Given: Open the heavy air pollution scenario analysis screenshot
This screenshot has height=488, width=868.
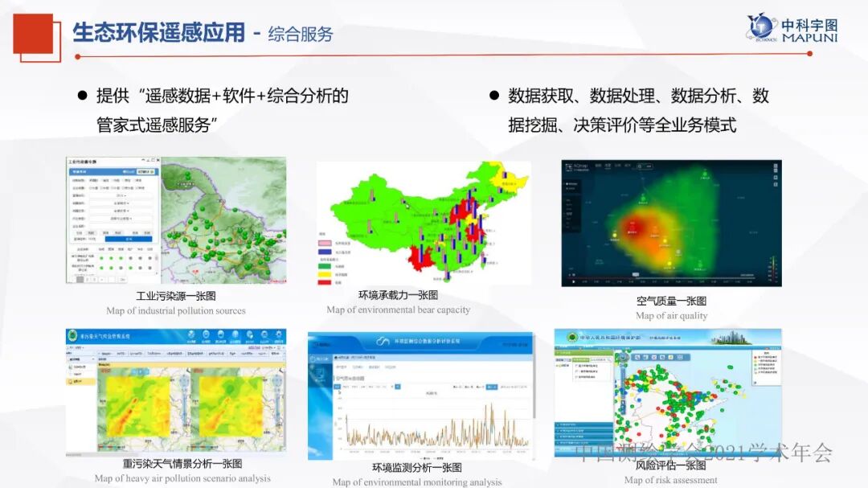Looking at the screenshot, I should coord(176,391).
